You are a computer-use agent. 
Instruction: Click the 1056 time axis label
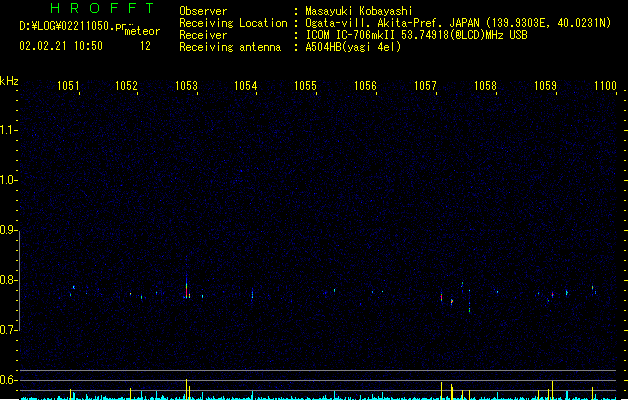365,86
